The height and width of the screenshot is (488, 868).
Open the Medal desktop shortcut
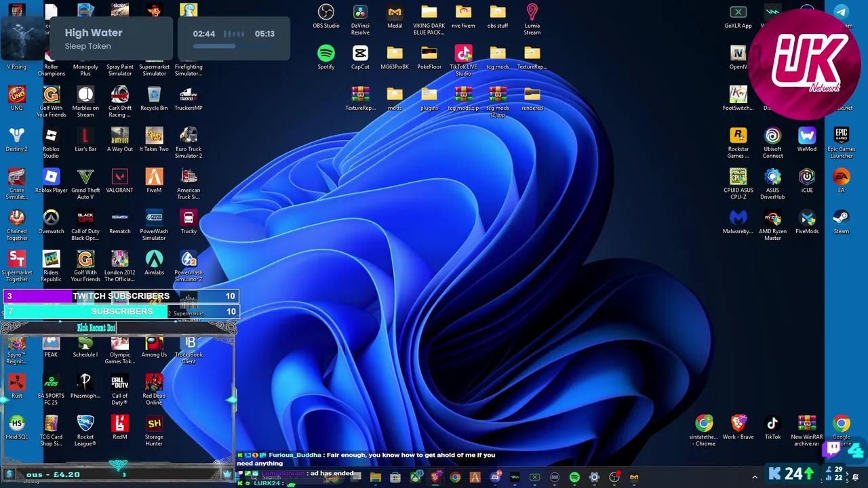tap(395, 16)
